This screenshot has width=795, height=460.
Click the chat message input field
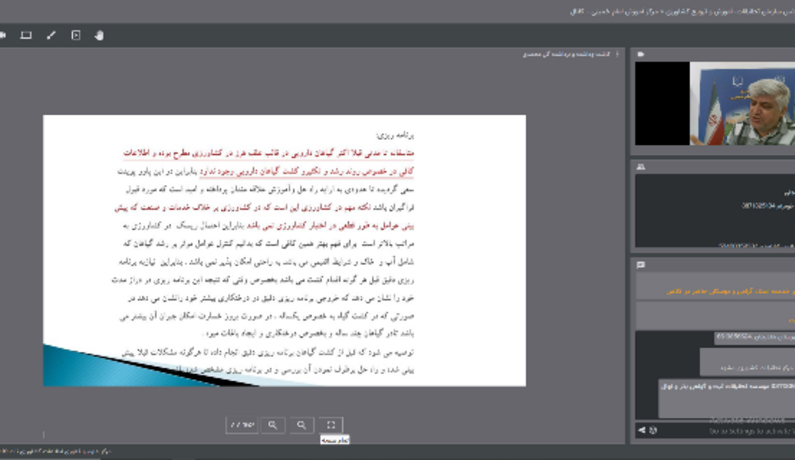[726, 431]
